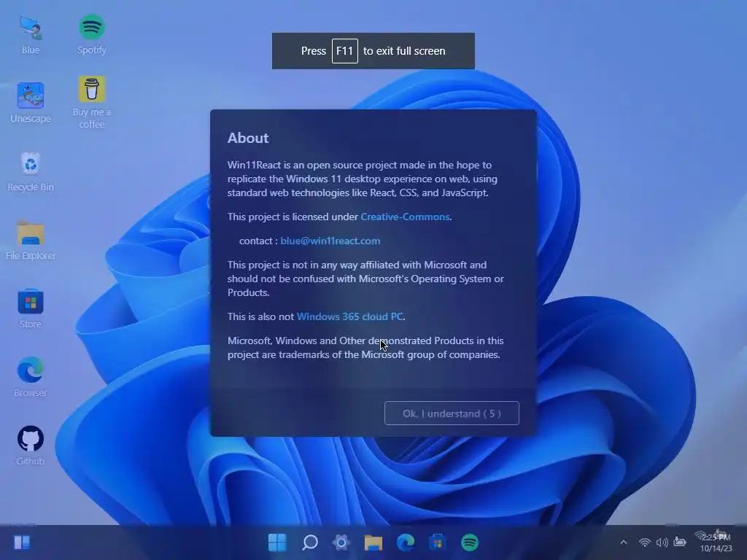Open the Store desktop icon

point(31,308)
